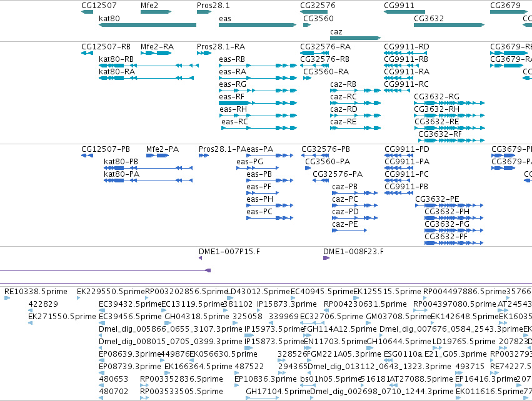Image resolution: width=532 pixels, height=401 pixels.
Task: Open the DME1-007P15.F feature label
Action: 229,252
